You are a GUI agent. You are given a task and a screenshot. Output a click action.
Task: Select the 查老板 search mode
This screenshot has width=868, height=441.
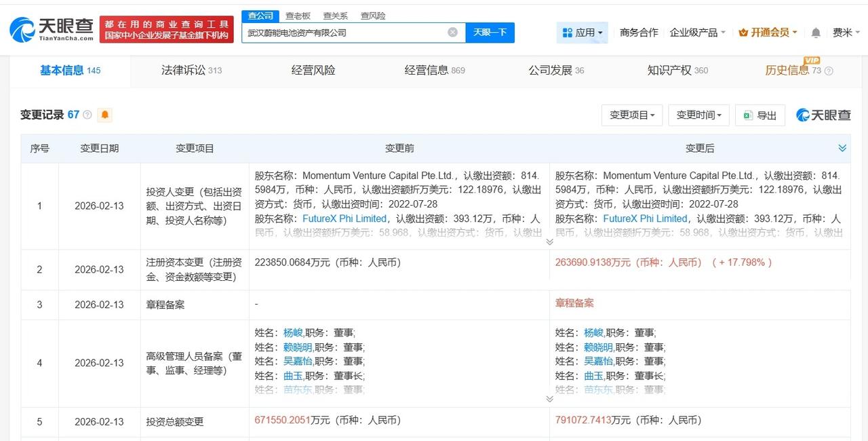pos(298,16)
